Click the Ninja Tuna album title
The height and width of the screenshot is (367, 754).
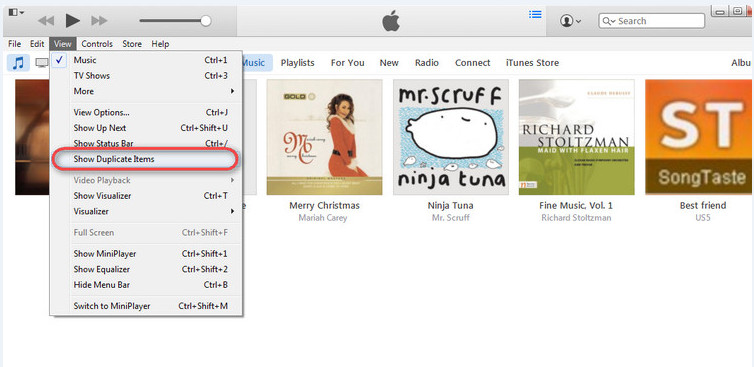451,205
